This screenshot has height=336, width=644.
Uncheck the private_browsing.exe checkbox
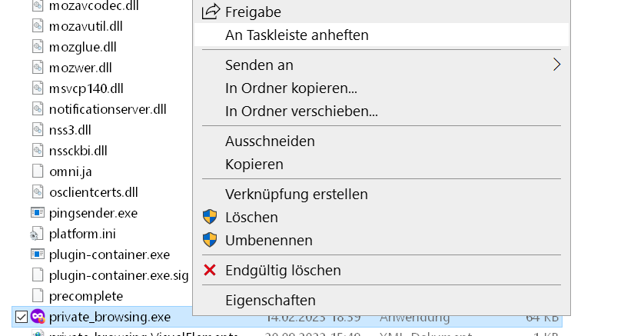21,316
